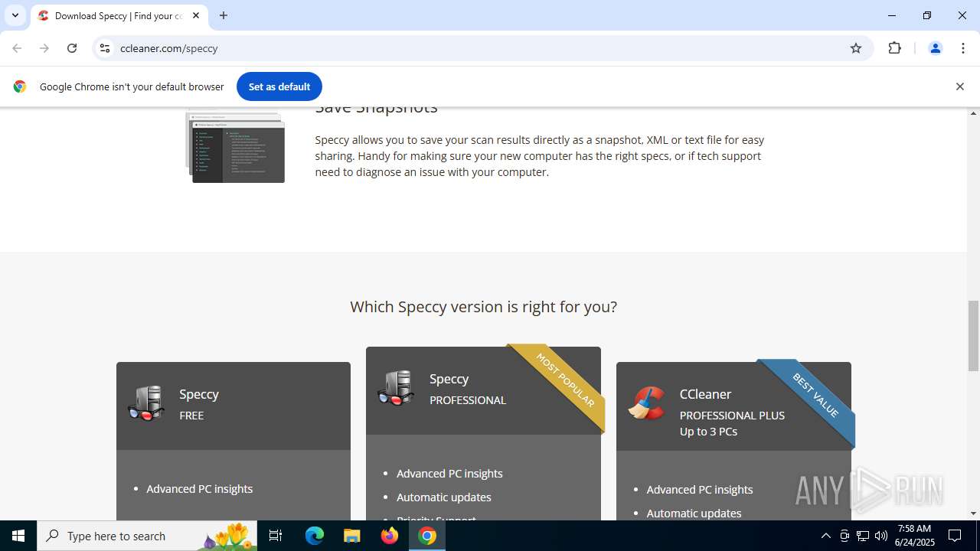980x551 pixels.
Task: Launch Firefox from the taskbar
Action: pos(390,536)
